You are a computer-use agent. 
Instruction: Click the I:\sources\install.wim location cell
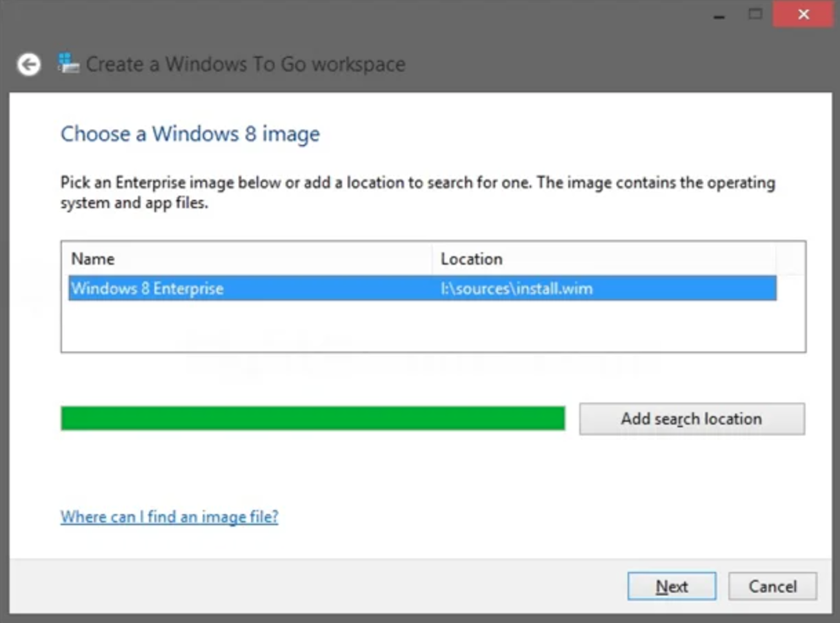click(x=517, y=288)
